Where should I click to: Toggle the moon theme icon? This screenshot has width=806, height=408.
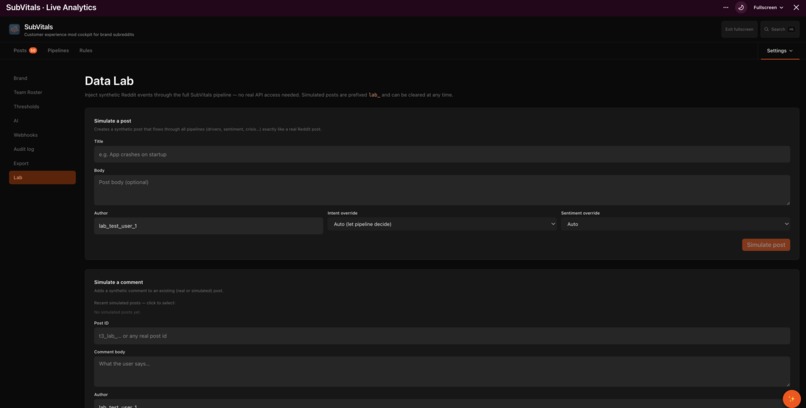[741, 8]
